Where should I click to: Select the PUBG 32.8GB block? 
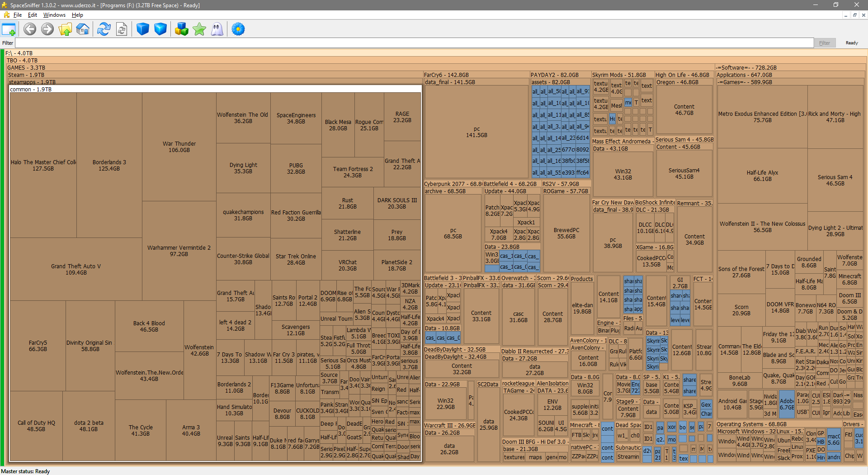tap(296, 169)
